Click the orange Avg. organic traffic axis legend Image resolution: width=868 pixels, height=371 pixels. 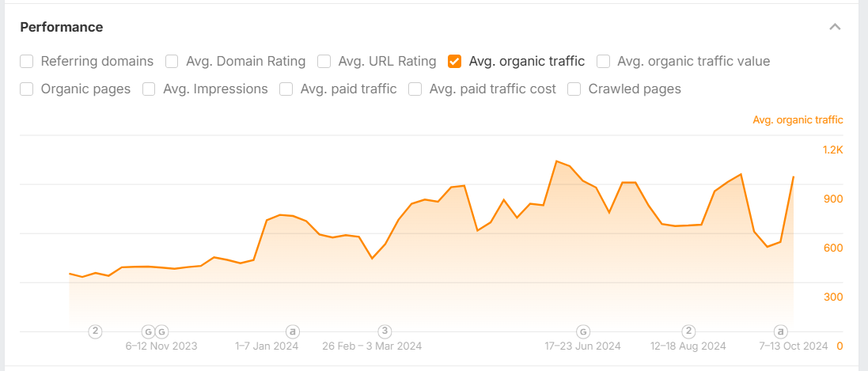798,120
